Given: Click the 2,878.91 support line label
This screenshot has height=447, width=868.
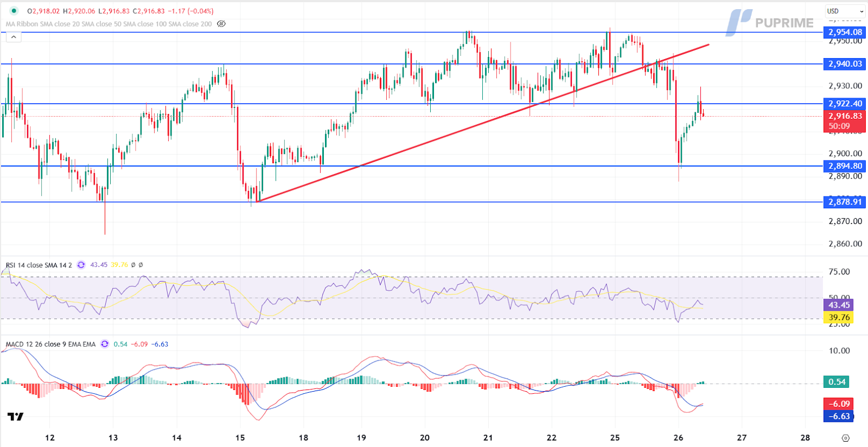Looking at the screenshot, I should click(845, 202).
